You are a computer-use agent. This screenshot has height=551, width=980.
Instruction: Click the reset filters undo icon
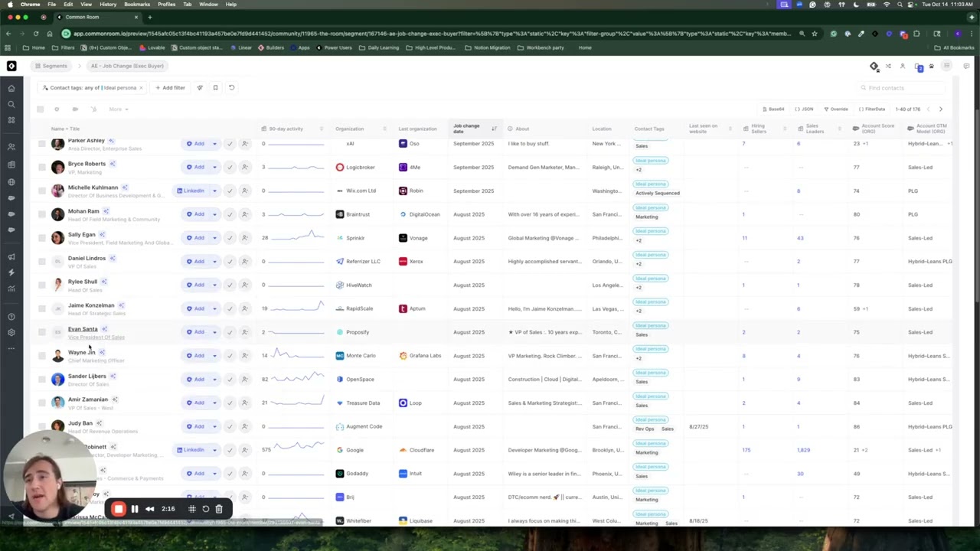tap(231, 87)
